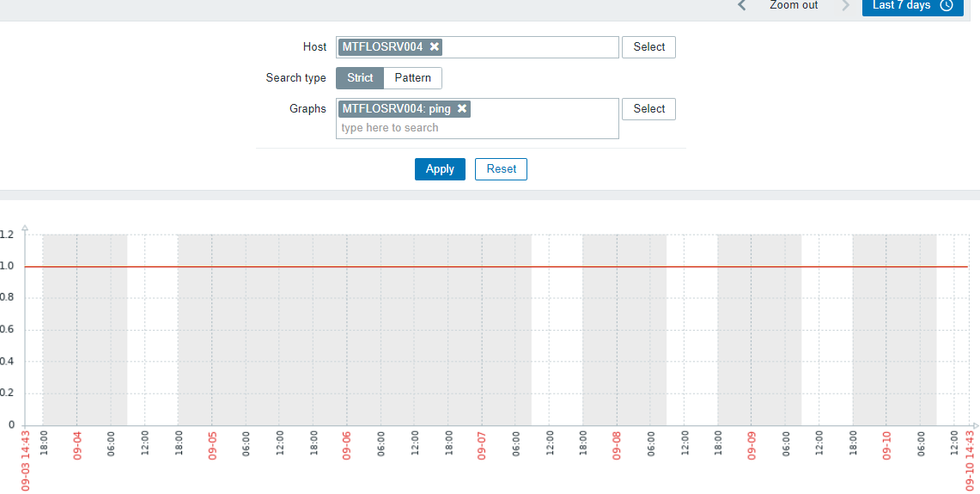Open the Select dialog for Graphs
The height and width of the screenshot is (494, 980).
pos(648,109)
